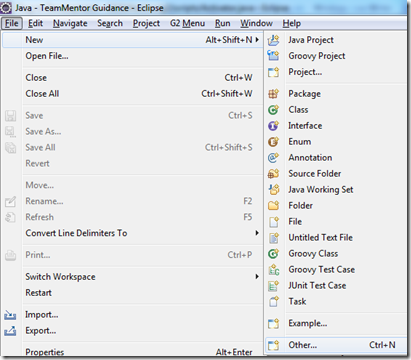Screen dimensions: 411x360
Task: Open the Project menu
Action: (x=146, y=23)
